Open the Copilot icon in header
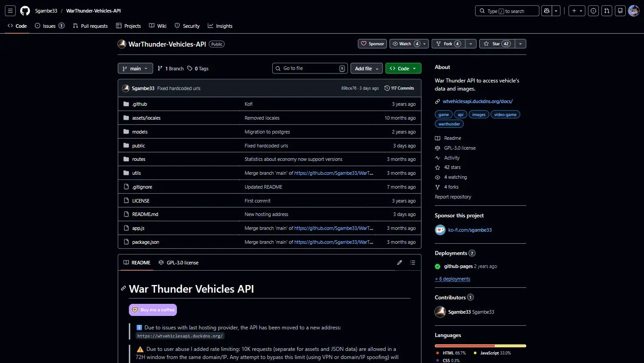The image size is (644, 363). pos(546,11)
